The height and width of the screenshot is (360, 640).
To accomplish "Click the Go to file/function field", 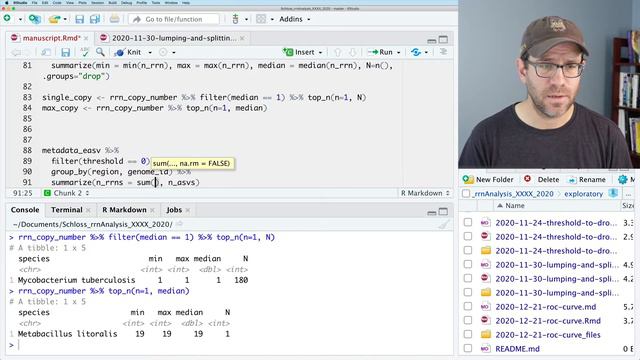I will [175, 19].
